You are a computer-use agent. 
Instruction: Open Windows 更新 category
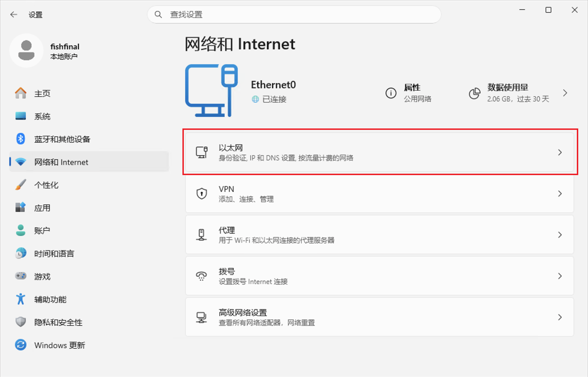tap(89, 345)
